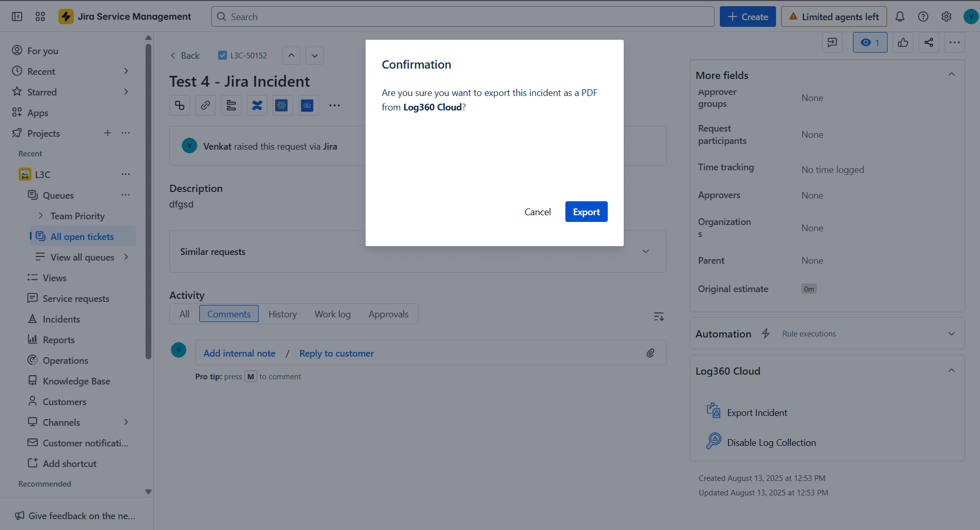Image resolution: width=980 pixels, height=530 pixels.
Task: Click the forward comment icon top right
Action: pyautogui.click(x=832, y=42)
